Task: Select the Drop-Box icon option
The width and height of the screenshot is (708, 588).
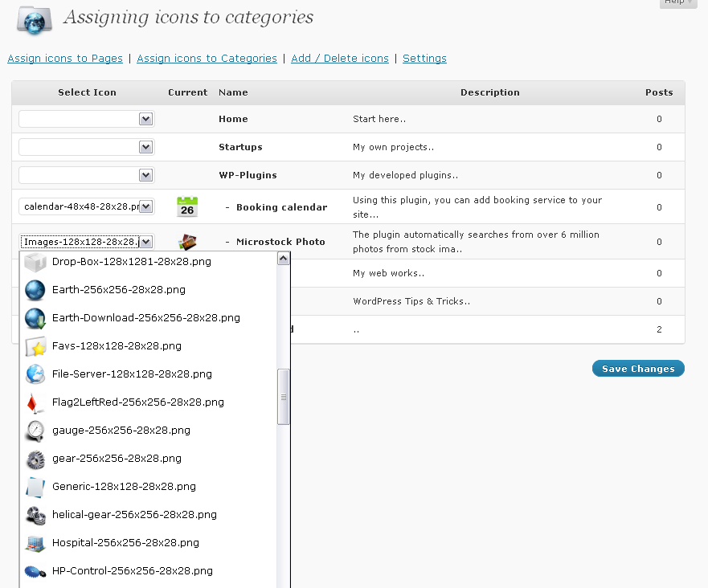Action: (131, 262)
